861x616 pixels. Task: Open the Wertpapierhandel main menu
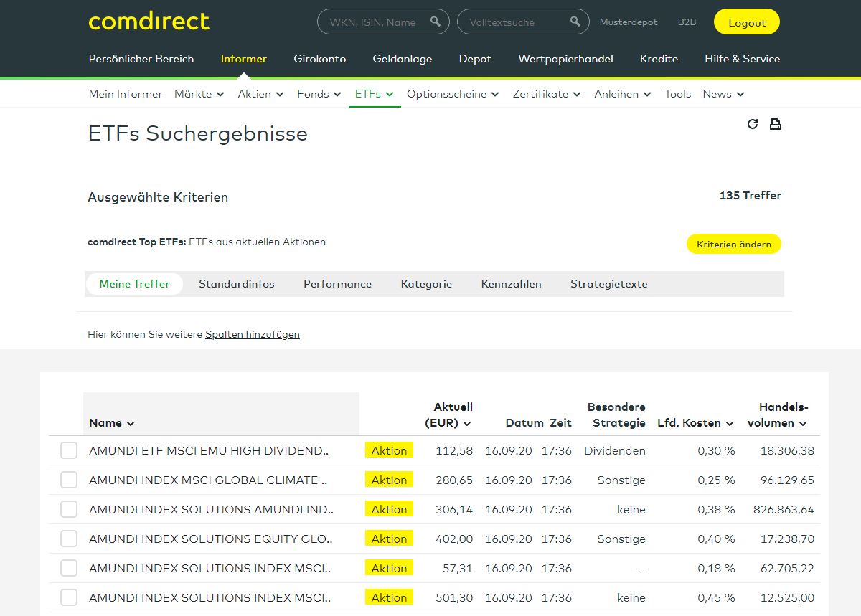565,59
